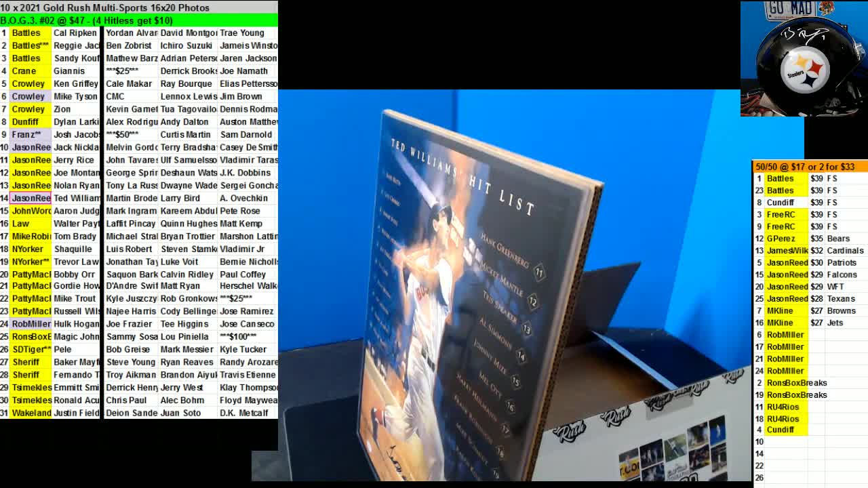Click the MikeRobi name cell

pos(31,236)
